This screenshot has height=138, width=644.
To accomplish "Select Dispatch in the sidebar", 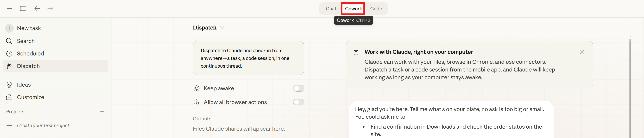I will coord(28,66).
